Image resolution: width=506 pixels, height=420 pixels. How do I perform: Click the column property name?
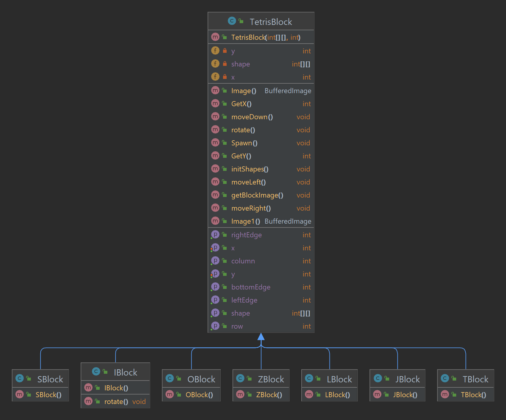click(x=243, y=261)
